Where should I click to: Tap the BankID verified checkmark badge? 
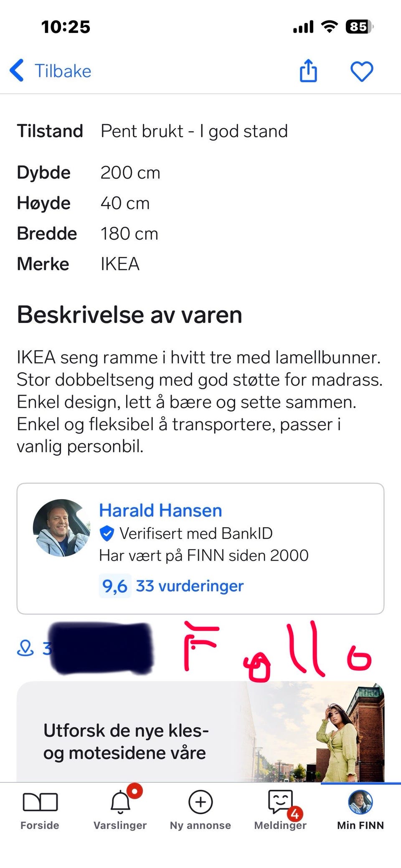click(x=107, y=533)
